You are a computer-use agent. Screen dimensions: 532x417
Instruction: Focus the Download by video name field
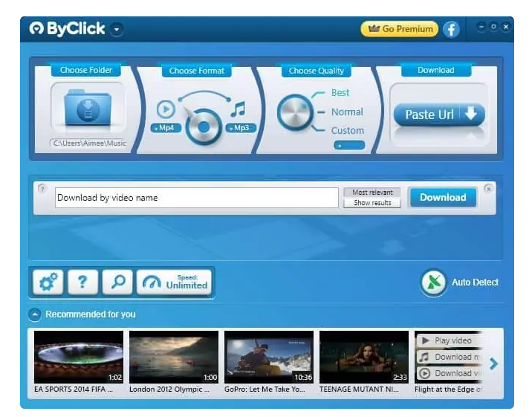pos(197,198)
